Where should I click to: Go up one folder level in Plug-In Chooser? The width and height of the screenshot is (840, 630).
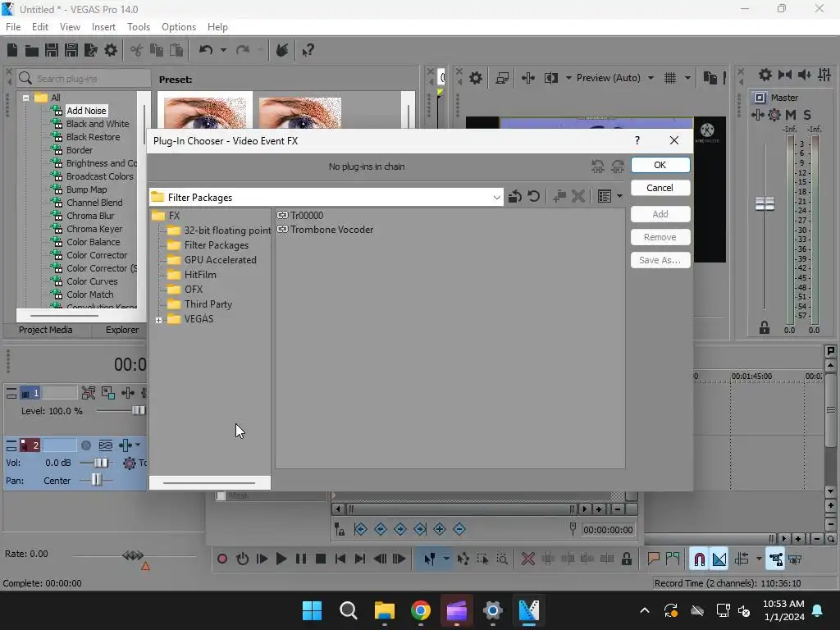click(x=515, y=196)
